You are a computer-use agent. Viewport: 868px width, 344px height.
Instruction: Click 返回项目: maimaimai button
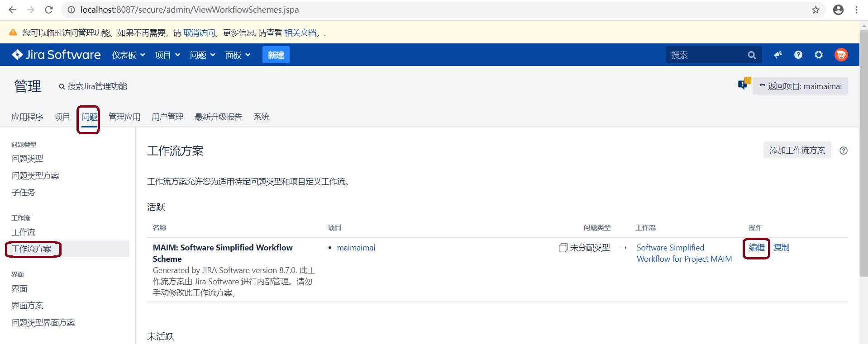point(800,86)
